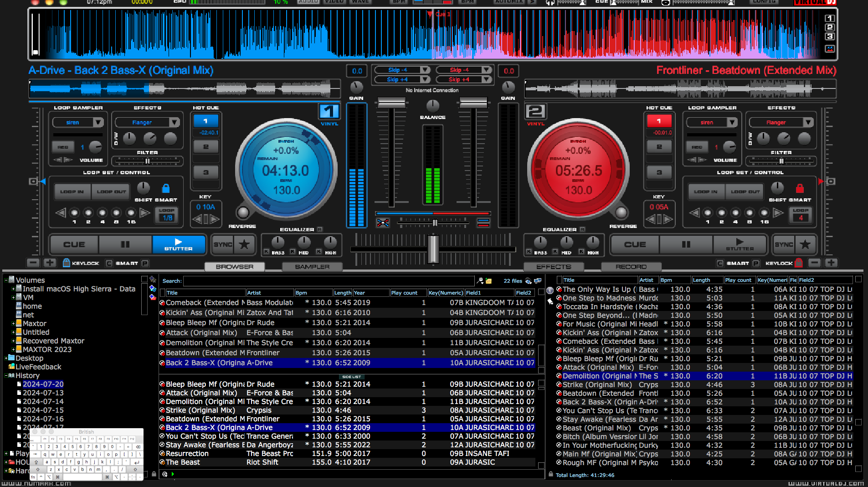The image size is (868, 487).
Task: Click deck 2 play Stutter button
Action: point(740,244)
